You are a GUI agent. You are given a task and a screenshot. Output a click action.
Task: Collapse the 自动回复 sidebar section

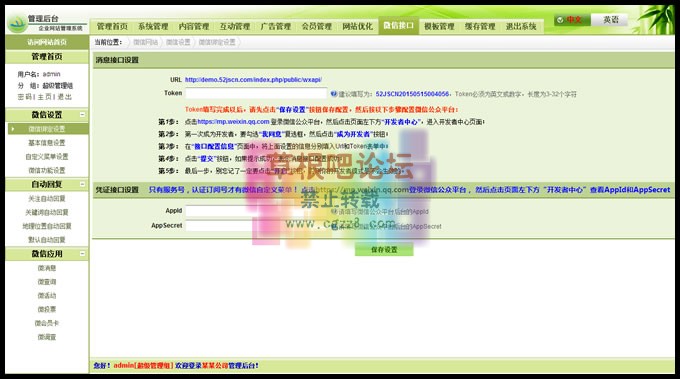coord(82,184)
